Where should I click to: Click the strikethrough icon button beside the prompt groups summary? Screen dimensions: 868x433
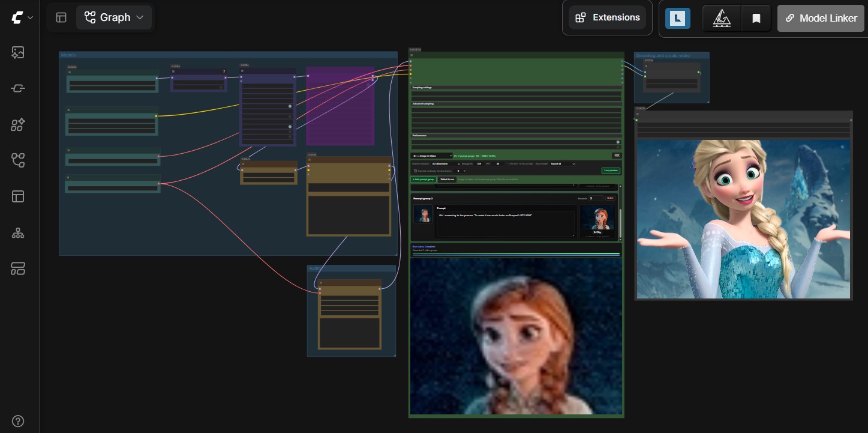[x=616, y=156]
